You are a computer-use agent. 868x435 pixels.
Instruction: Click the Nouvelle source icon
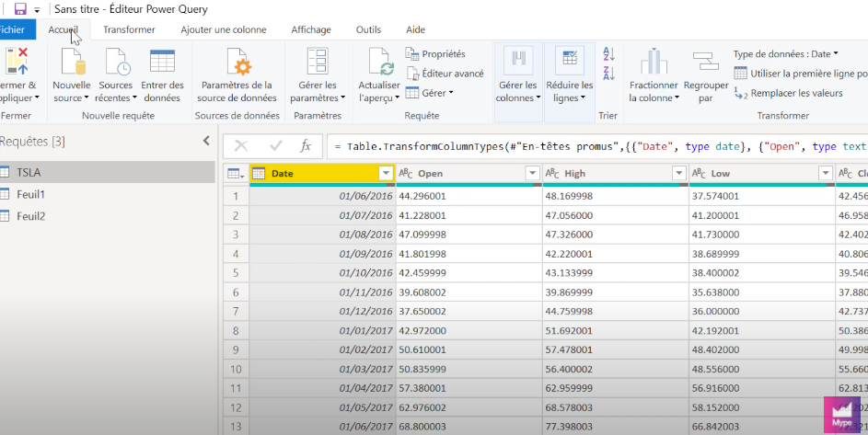tap(73, 61)
